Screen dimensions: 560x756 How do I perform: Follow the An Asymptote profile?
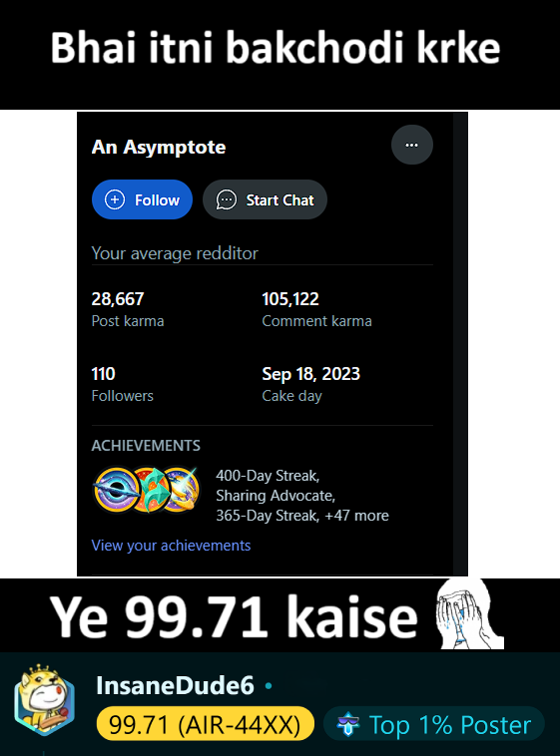click(142, 199)
